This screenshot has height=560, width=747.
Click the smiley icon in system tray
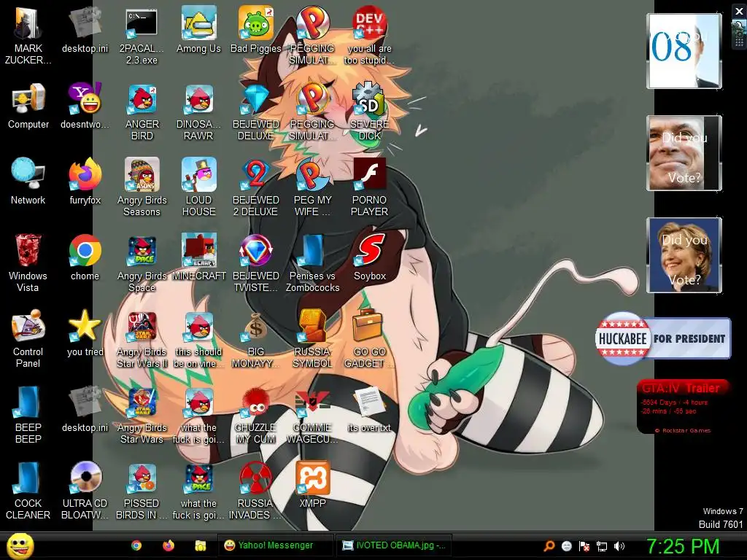pyautogui.click(x=566, y=546)
